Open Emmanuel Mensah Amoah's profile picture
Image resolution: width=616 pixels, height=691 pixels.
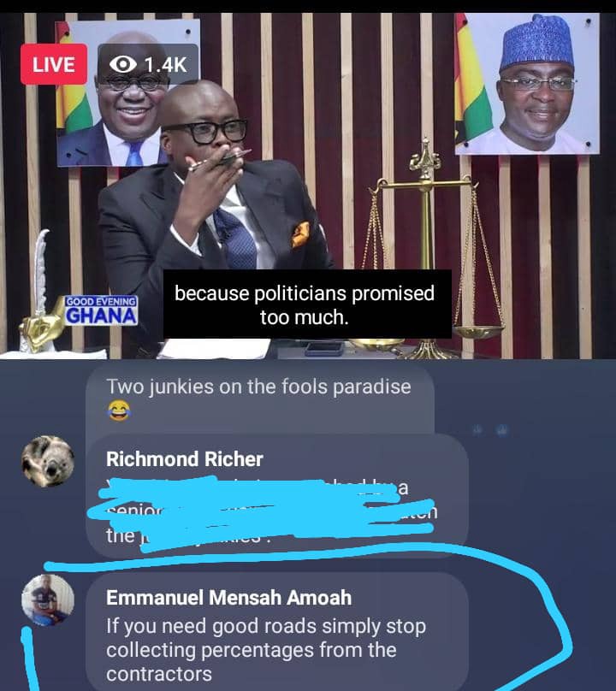[48, 599]
